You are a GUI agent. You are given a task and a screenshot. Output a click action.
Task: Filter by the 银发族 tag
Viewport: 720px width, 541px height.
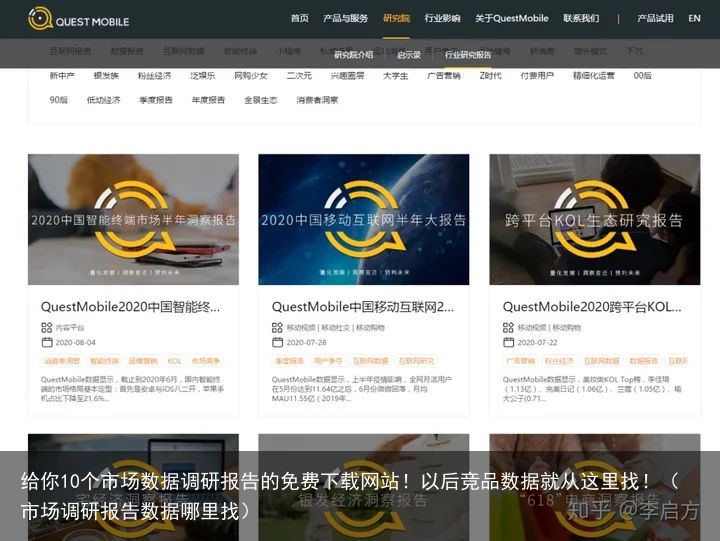click(x=106, y=75)
